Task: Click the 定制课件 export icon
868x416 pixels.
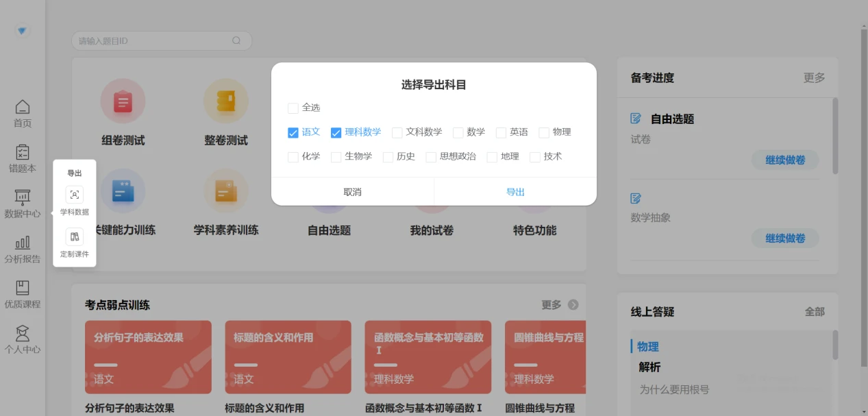Action: tap(75, 236)
